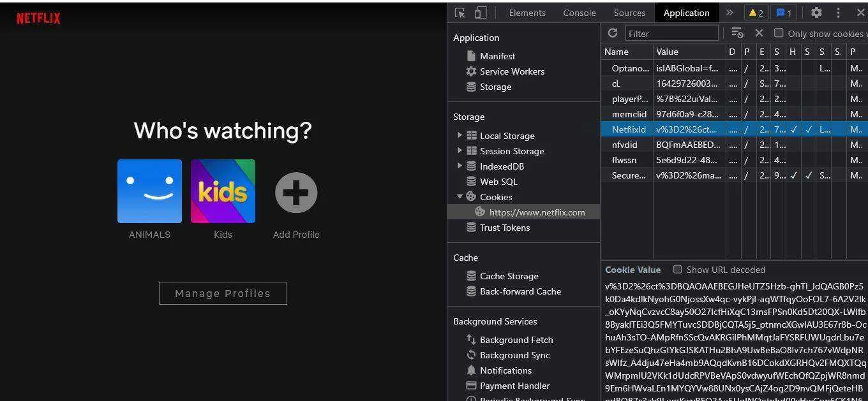Viewport: 868px width, 401px height.
Task: Select the Kids profile tile
Action: [223, 191]
